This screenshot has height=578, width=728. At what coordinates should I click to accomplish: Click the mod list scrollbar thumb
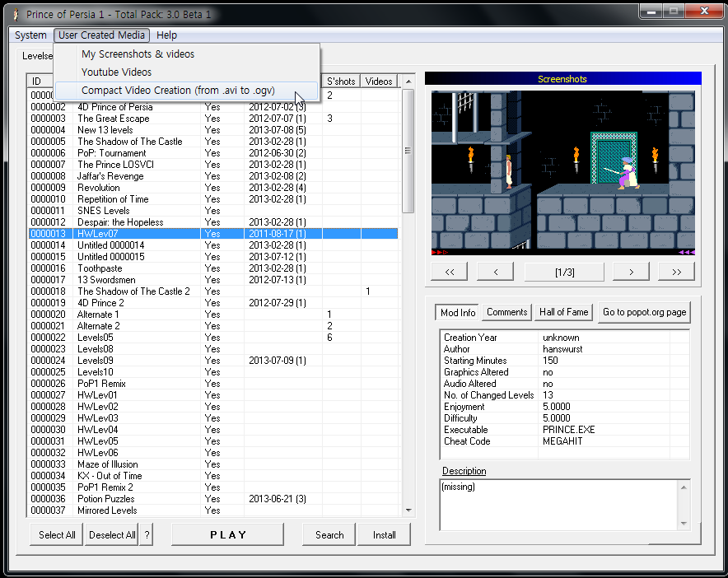pyautogui.click(x=408, y=151)
